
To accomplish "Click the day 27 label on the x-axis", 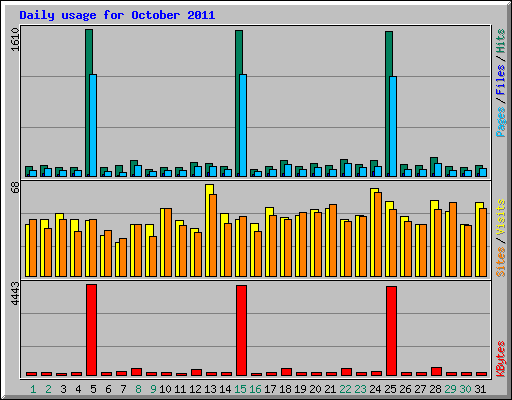I will [x=420, y=389].
